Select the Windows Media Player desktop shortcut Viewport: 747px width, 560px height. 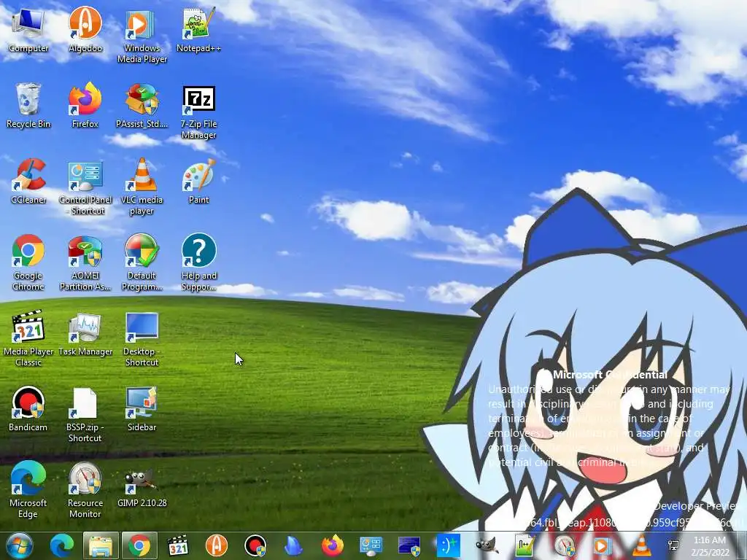142,35
